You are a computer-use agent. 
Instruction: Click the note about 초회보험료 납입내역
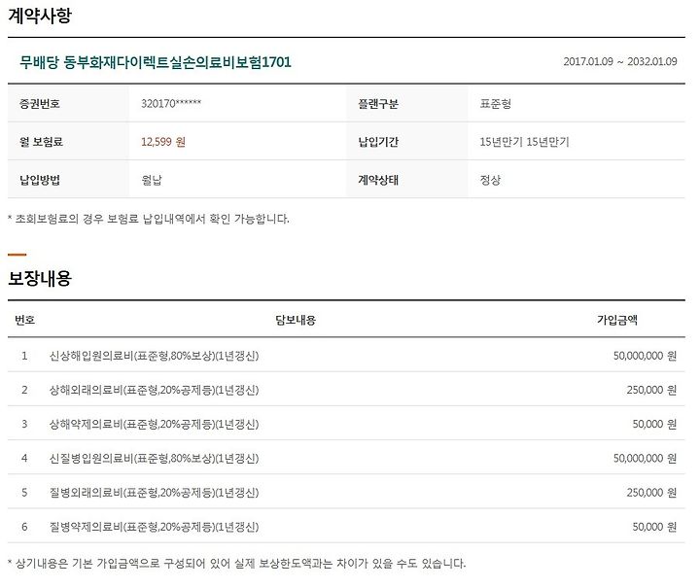coord(149,219)
